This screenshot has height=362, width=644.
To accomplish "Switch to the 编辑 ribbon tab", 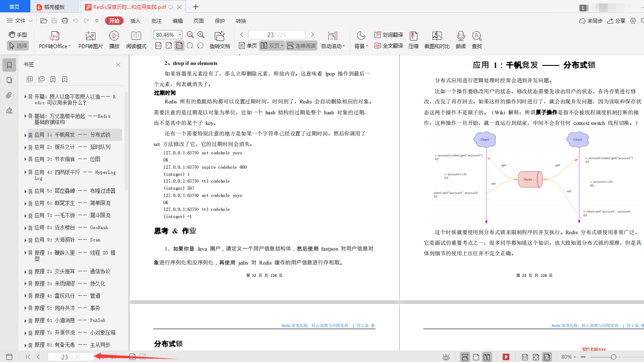I will [178, 21].
